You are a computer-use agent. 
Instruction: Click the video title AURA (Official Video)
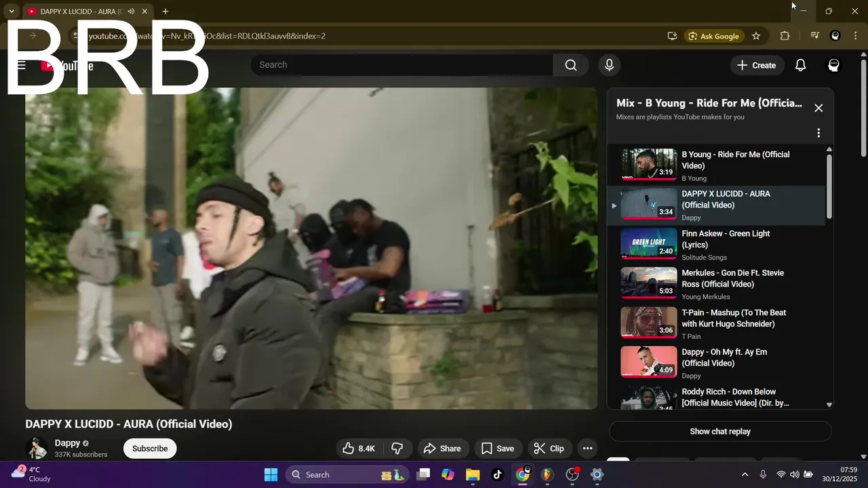pos(129,424)
